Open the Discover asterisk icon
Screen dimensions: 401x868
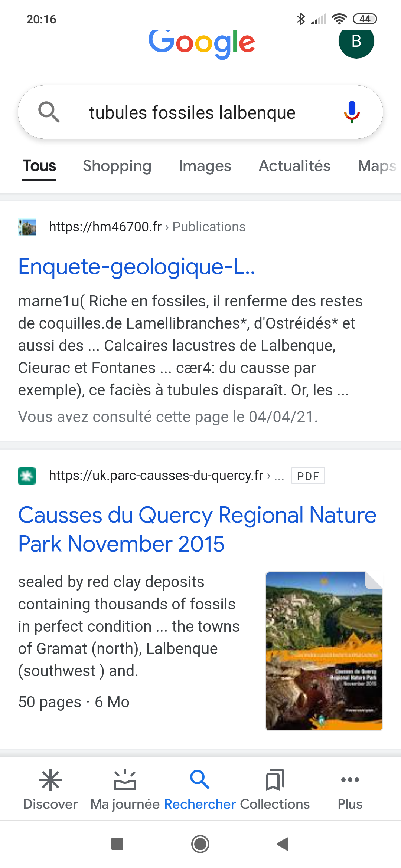click(x=50, y=780)
